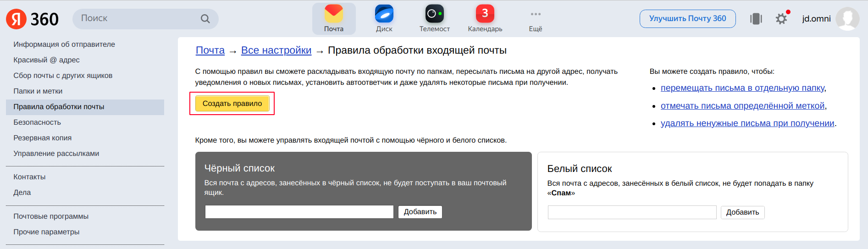Image resolution: width=868 pixels, height=249 pixels.
Task: Click the Белый список address input field
Action: [632, 212]
